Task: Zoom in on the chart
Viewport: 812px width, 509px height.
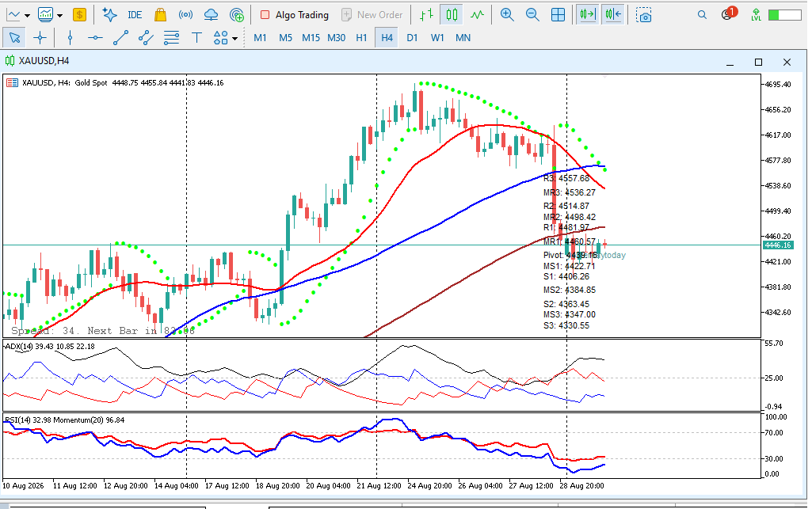Action: [x=507, y=15]
